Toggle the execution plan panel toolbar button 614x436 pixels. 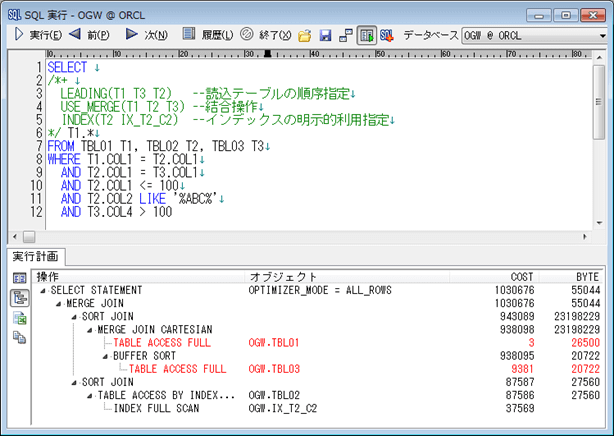(366, 35)
